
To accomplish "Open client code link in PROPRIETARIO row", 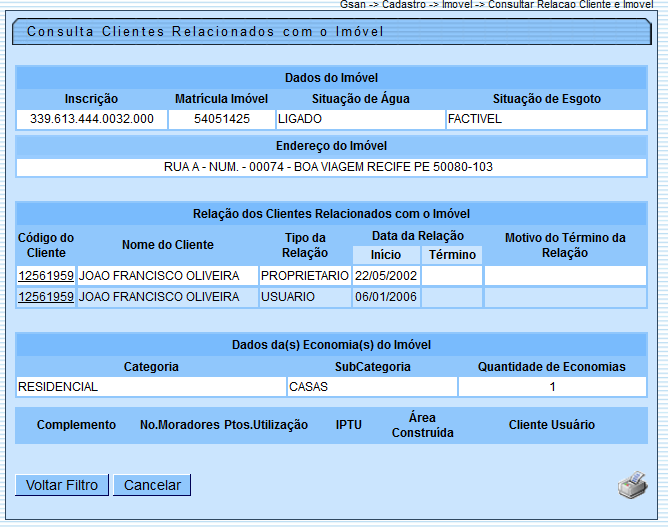I will (46, 275).
